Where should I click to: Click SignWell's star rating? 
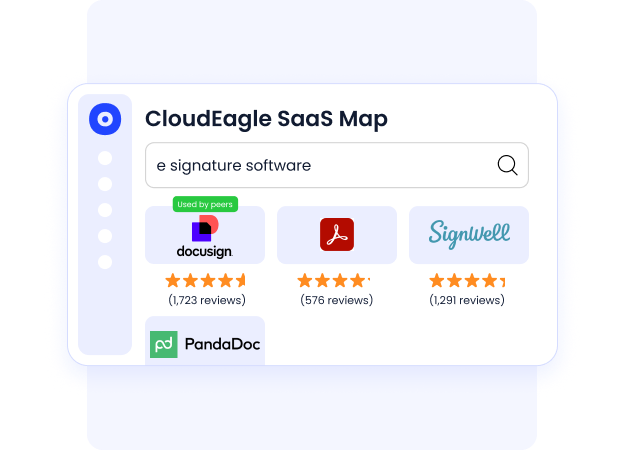tap(467, 281)
